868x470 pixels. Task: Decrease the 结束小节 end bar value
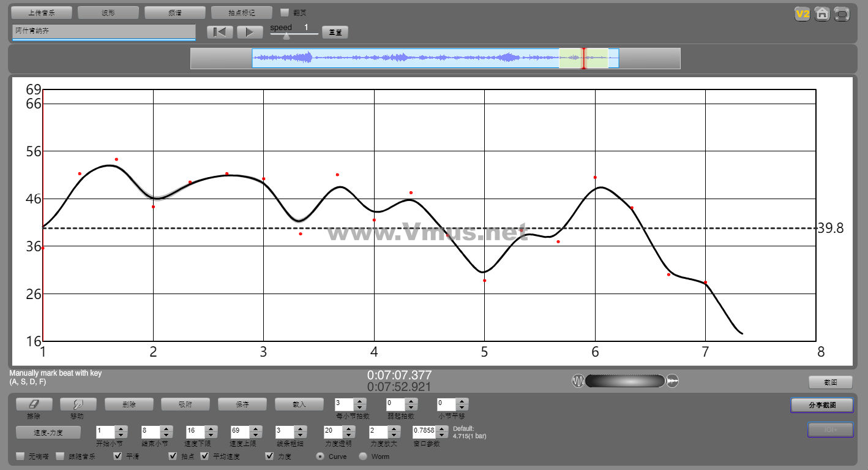[x=166, y=435]
